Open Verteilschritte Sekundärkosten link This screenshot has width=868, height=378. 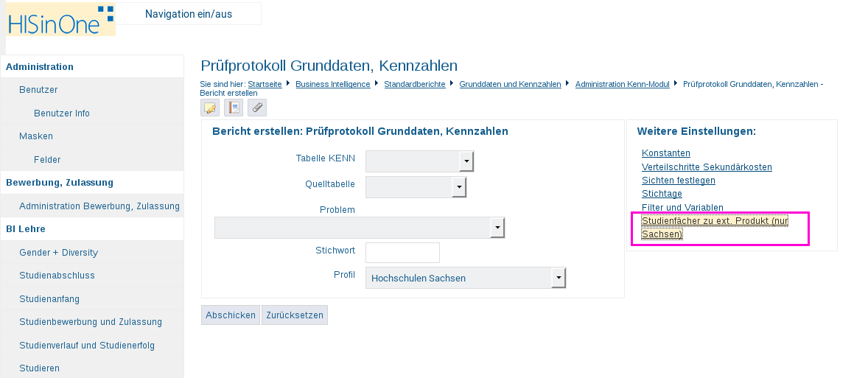(x=707, y=167)
